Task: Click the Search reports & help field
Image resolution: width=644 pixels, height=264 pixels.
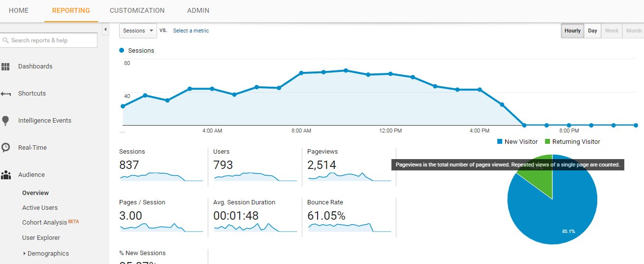Action: pos(49,40)
